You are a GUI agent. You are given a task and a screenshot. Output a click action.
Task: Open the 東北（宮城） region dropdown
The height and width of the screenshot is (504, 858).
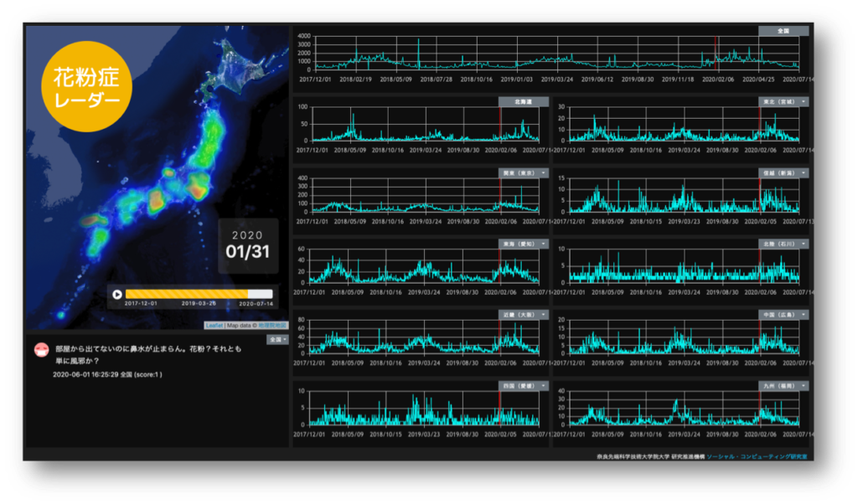[x=784, y=101]
